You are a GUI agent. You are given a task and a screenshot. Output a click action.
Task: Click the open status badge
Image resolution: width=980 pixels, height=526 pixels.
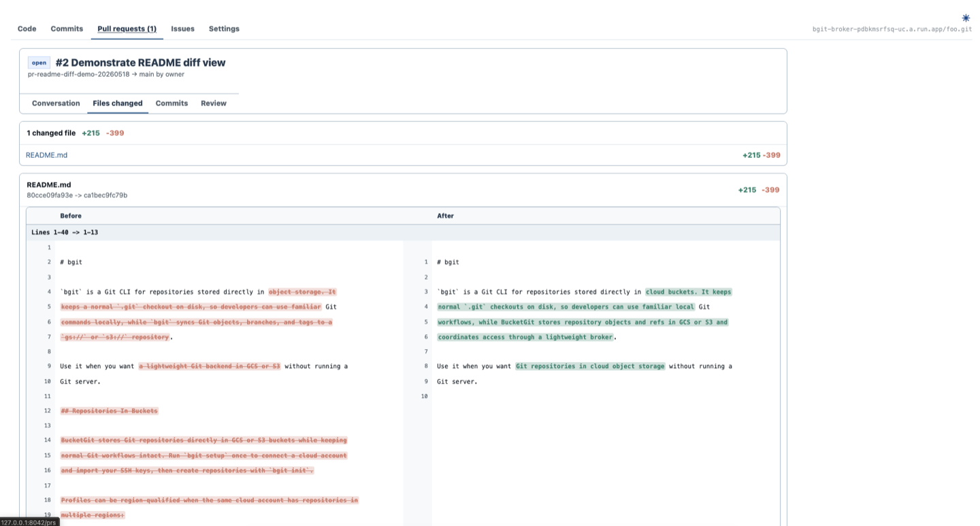(x=39, y=63)
